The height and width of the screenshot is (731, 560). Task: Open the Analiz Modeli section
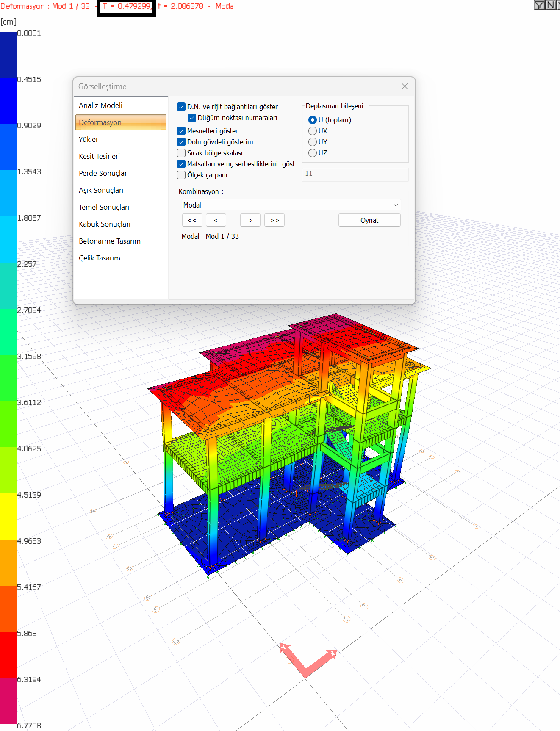[121, 105]
